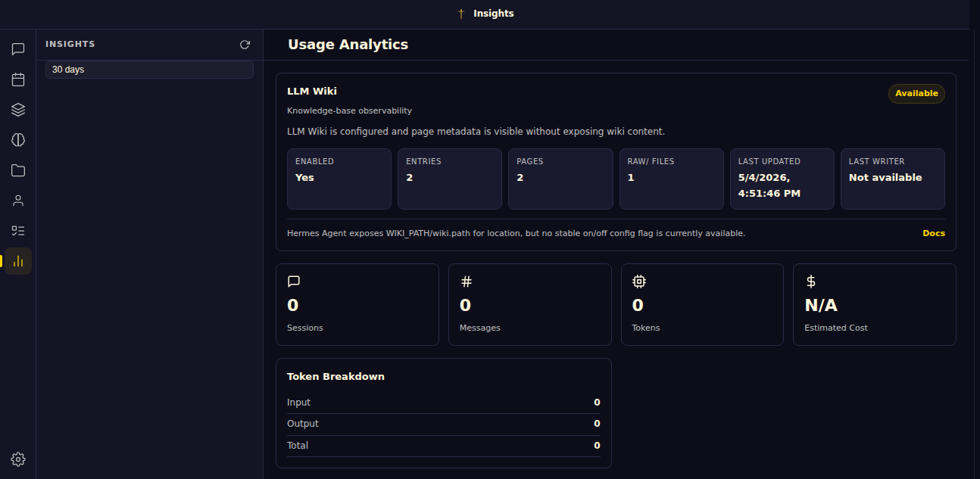The height and width of the screenshot is (479, 980).
Task: Select the bar chart Insights sidebar icon
Action: point(18,261)
